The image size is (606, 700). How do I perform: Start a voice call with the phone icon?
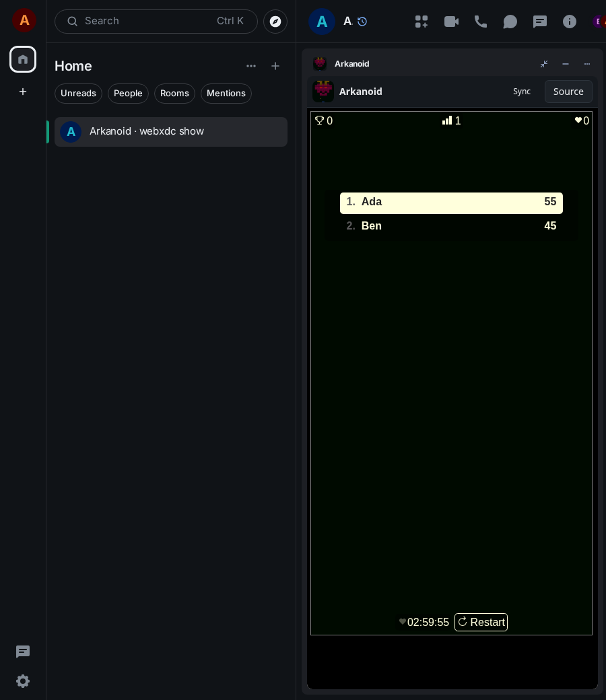(x=481, y=22)
